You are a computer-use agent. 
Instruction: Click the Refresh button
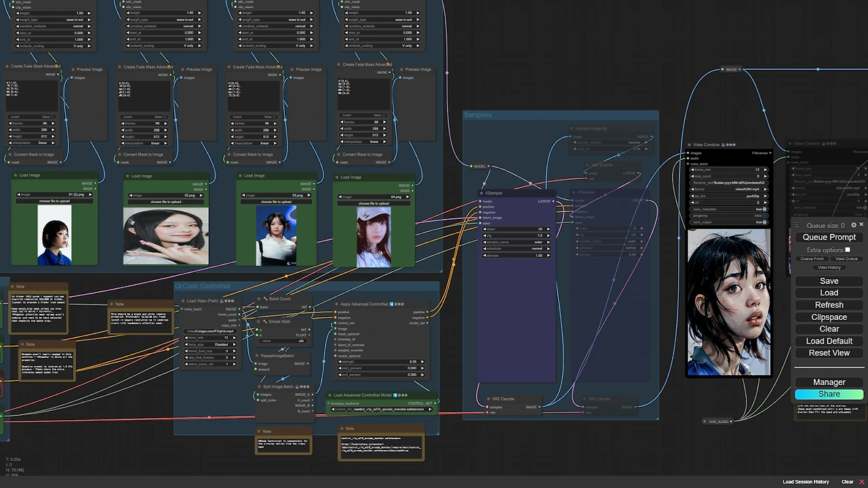[829, 305]
